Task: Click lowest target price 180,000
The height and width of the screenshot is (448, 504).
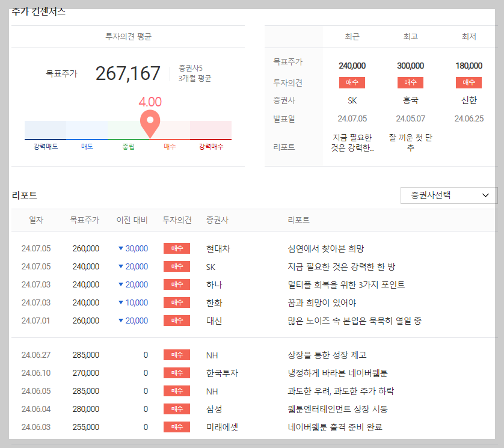Action: point(469,66)
